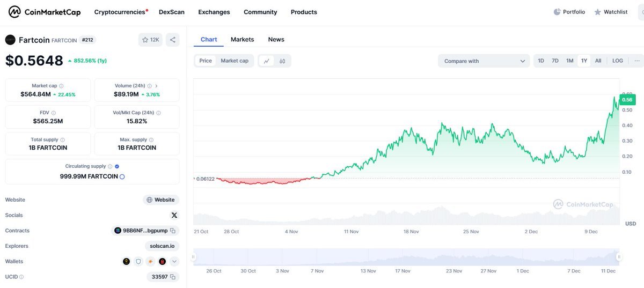Toggle the Price view
Screen dimensions: 644x288
click(x=206, y=61)
